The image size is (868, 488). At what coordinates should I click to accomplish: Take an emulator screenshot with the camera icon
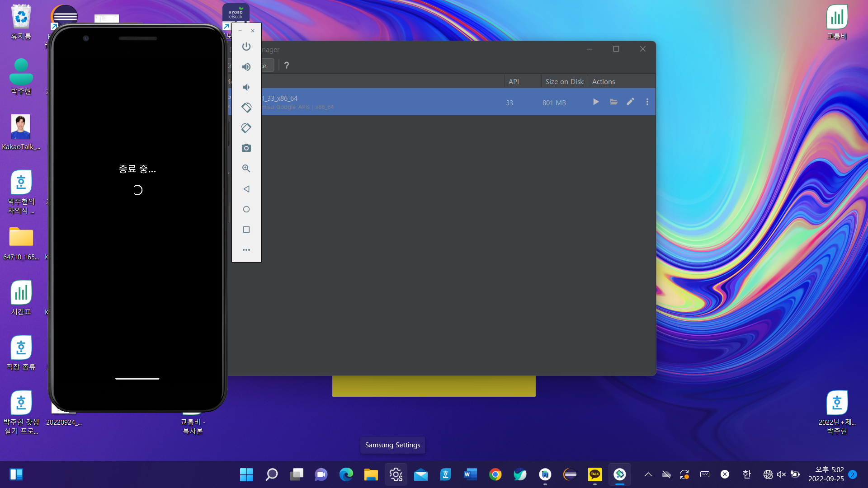click(246, 148)
